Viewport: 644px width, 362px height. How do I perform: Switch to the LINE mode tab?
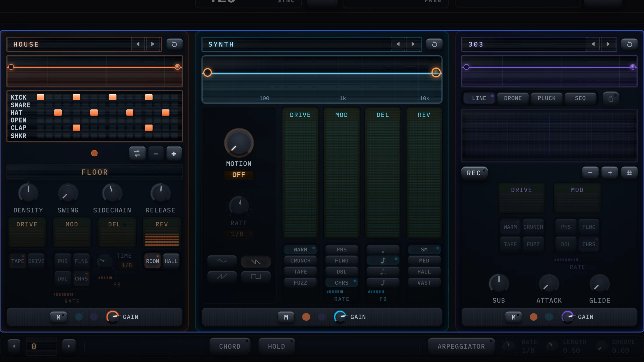pyautogui.click(x=479, y=98)
